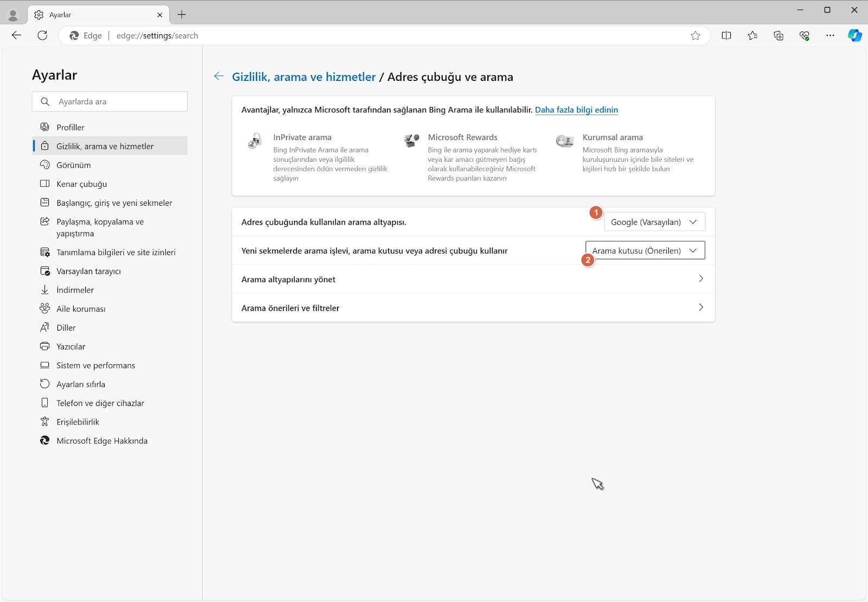Click the Varsayılan tarayıcı icon
Image resolution: width=868 pixels, height=602 pixels.
coord(45,271)
